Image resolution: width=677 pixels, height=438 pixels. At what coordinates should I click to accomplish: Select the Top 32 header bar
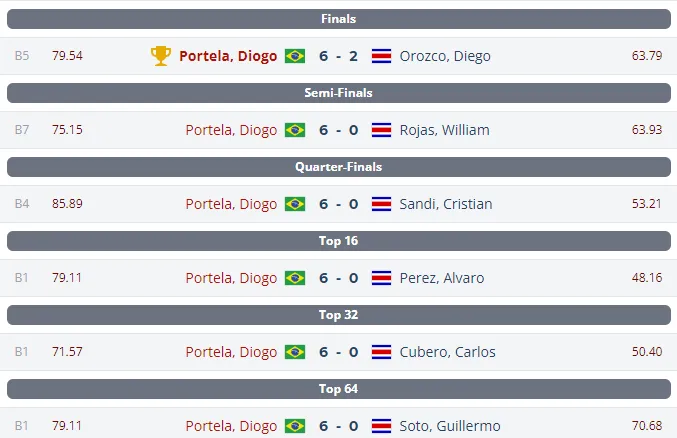338,315
